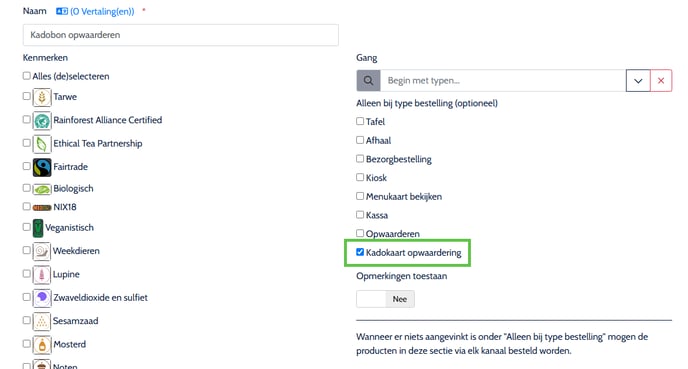688x369 pixels.
Task: Toggle the Opmerkingen toestaan switch from Nee
Action: [x=385, y=299]
